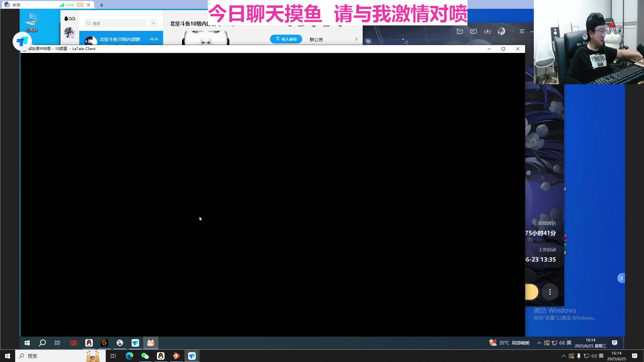Expand the 群公告 panel arrow
Screen dimensions: 644x362
click(x=356, y=39)
